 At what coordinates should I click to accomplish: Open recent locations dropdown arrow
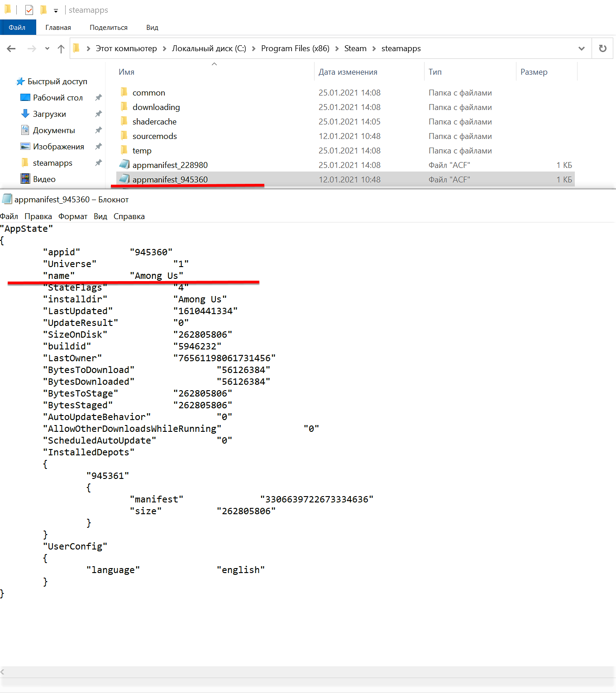(x=47, y=48)
